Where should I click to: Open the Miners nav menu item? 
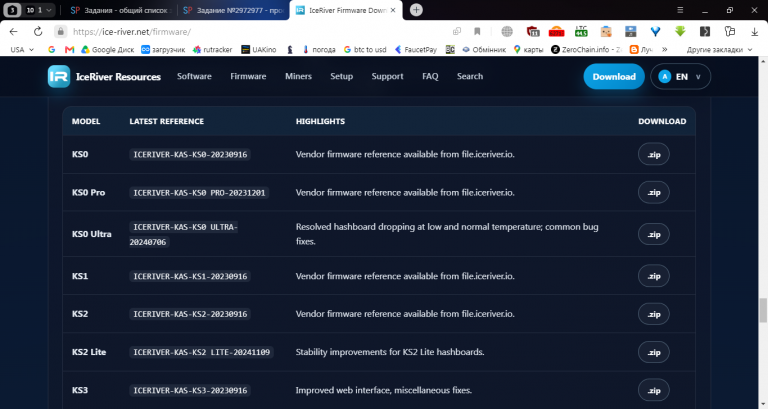(x=298, y=76)
